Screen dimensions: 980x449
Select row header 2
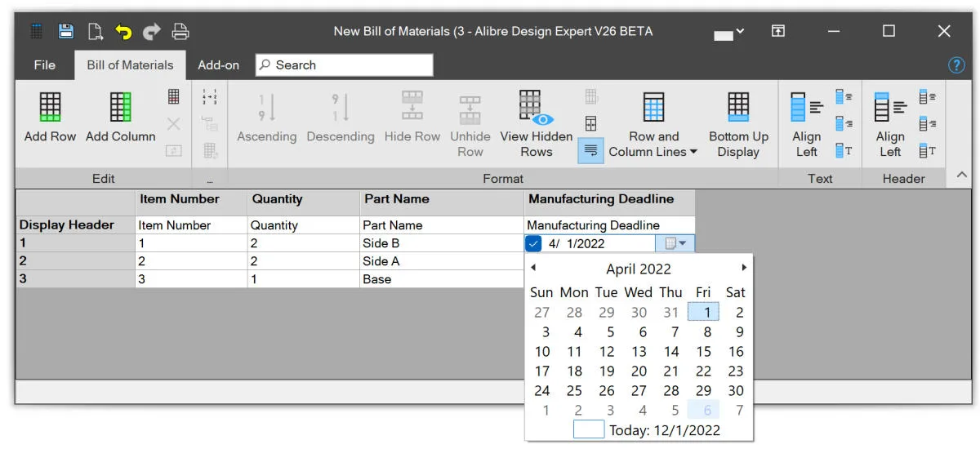(76, 261)
